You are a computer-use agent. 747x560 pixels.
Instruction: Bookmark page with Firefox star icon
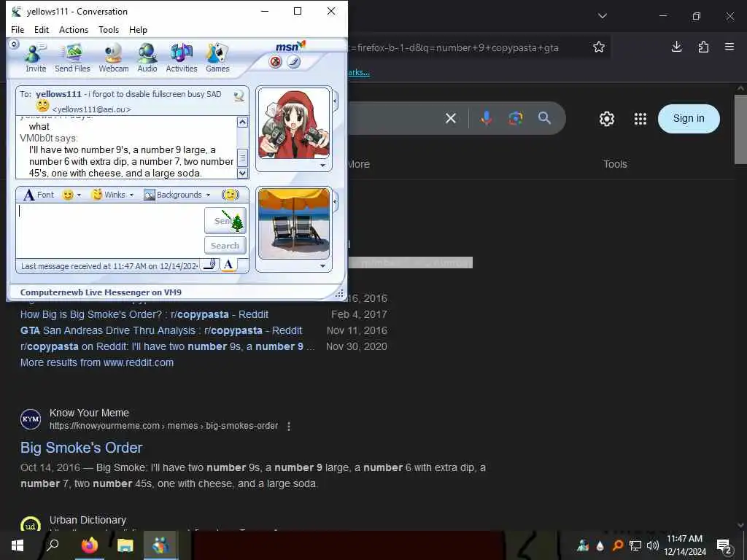tap(599, 47)
